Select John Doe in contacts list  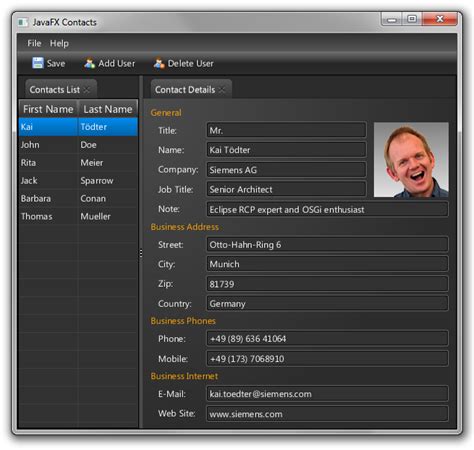78,145
